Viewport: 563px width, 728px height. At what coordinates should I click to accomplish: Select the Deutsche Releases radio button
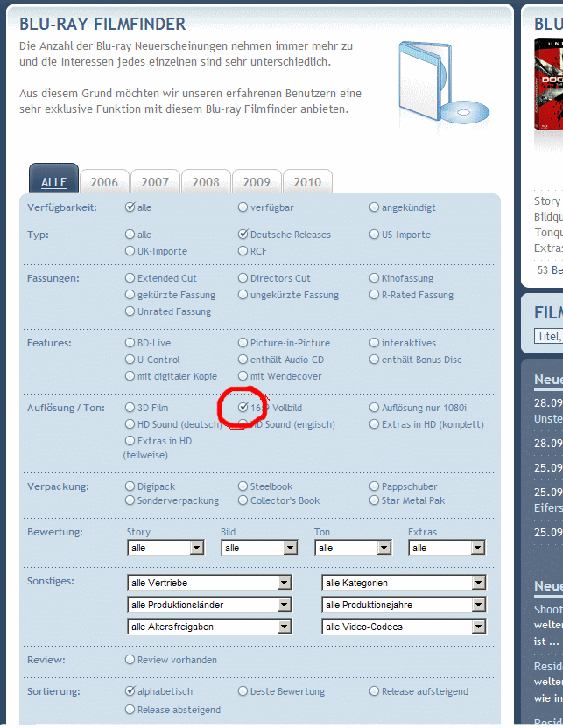[x=243, y=234]
